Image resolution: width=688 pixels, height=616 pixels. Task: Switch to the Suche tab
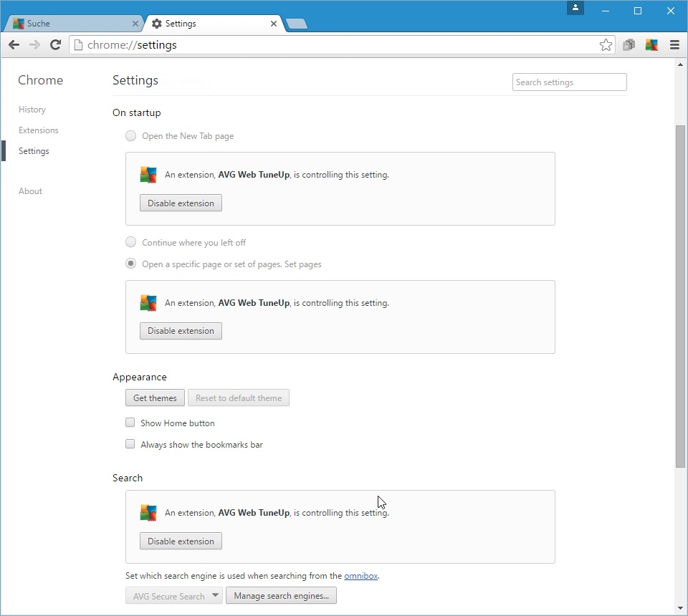coord(72,24)
